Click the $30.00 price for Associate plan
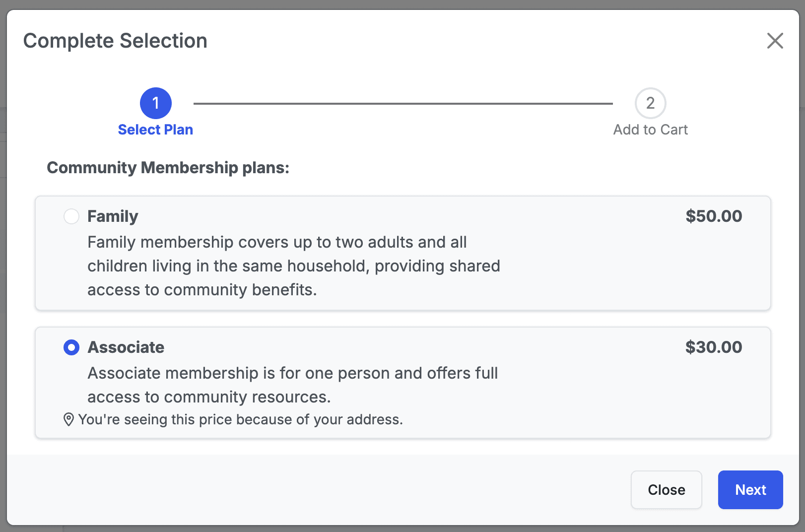The image size is (805, 532). point(714,347)
